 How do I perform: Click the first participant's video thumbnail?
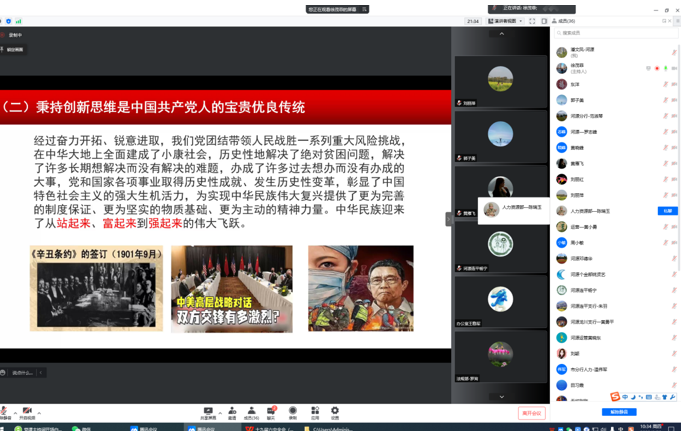pyautogui.click(x=500, y=80)
